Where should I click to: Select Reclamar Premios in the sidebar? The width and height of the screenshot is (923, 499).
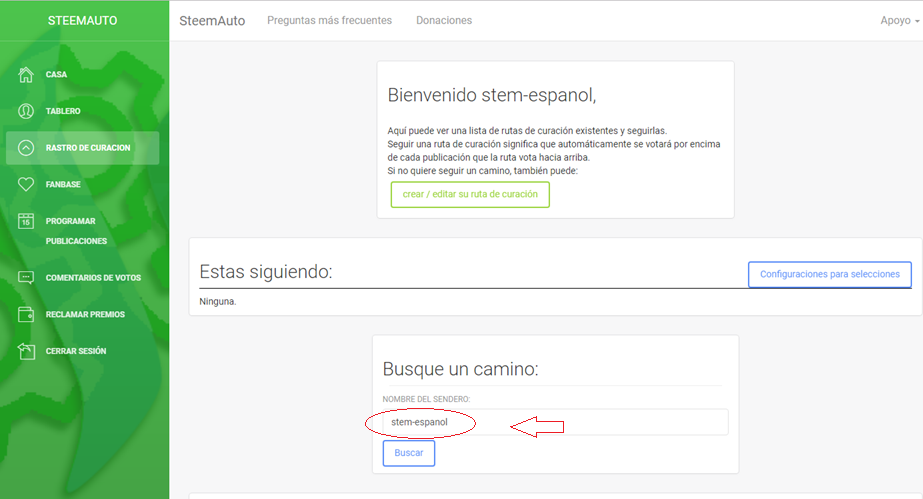point(82,314)
